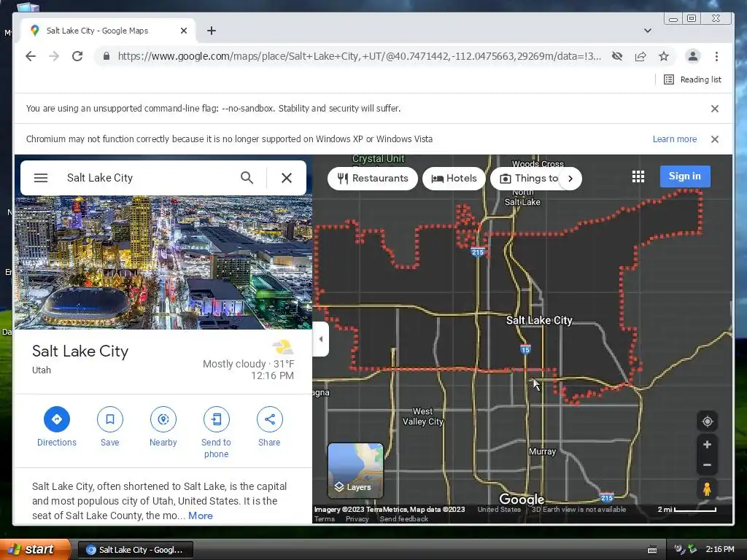747x560 pixels.
Task: Show more category chips arrow
Action: click(x=570, y=179)
